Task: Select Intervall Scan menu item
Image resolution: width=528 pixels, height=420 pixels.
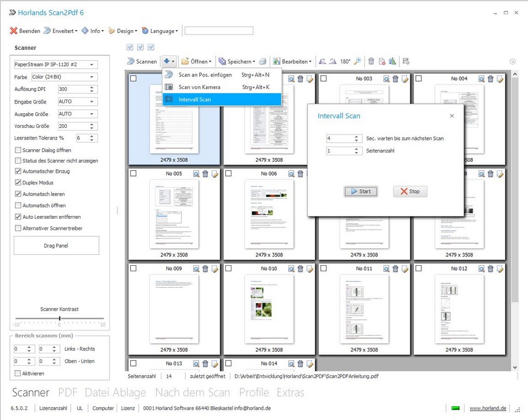Action: [x=222, y=100]
